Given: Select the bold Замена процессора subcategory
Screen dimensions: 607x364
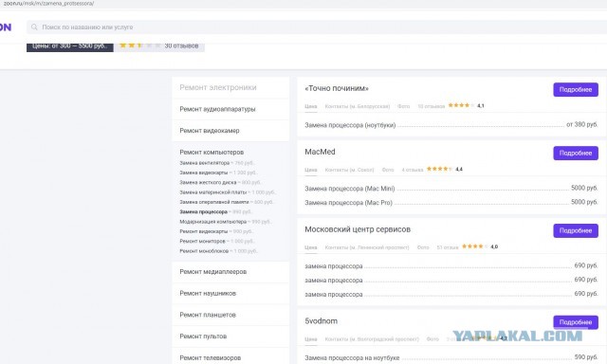Looking at the screenshot, I should (203, 211).
